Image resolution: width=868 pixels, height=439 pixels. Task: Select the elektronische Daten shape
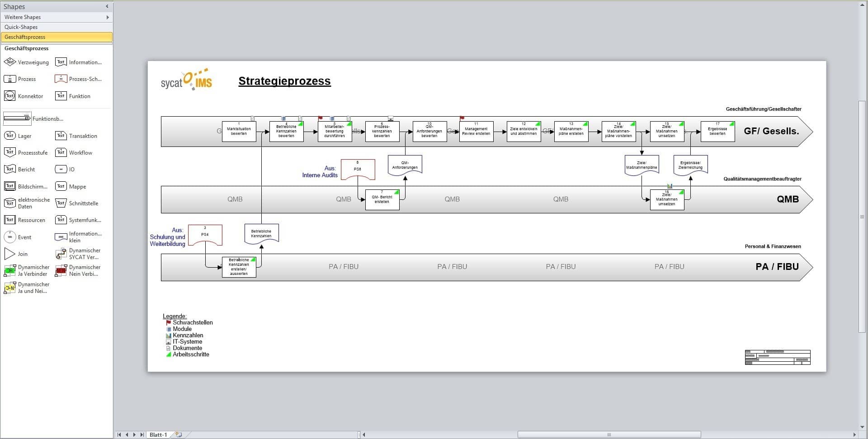point(10,203)
